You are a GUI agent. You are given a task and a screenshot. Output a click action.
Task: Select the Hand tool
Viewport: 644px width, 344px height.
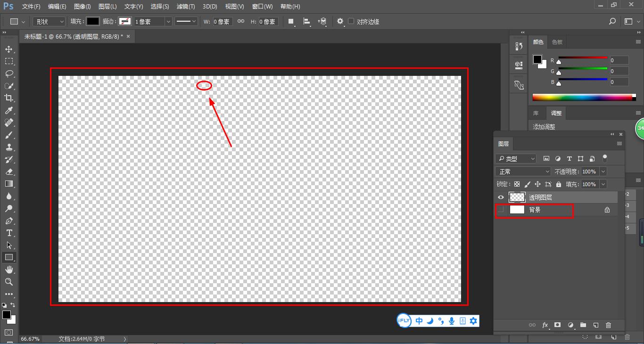[9, 270]
